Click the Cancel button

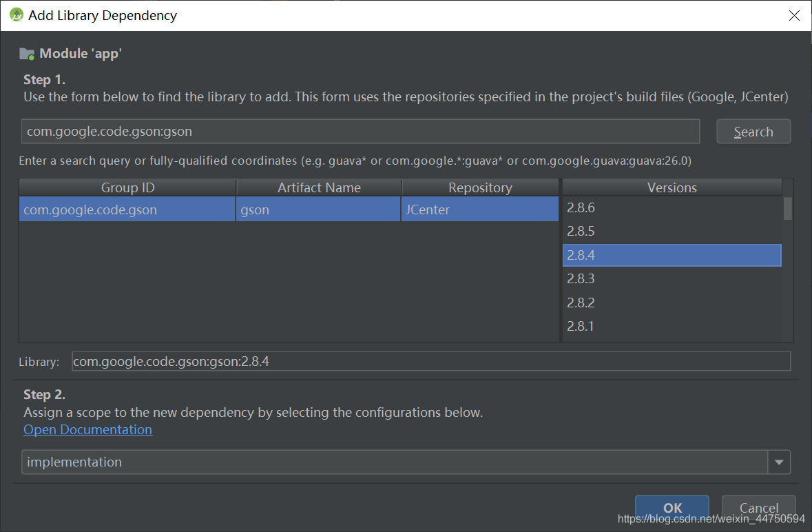(759, 508)
